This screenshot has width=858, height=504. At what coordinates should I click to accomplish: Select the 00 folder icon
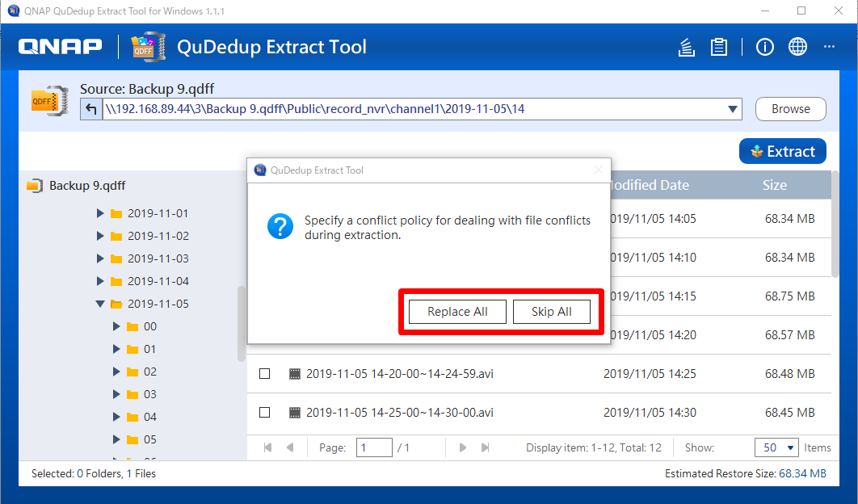(132, 326)
